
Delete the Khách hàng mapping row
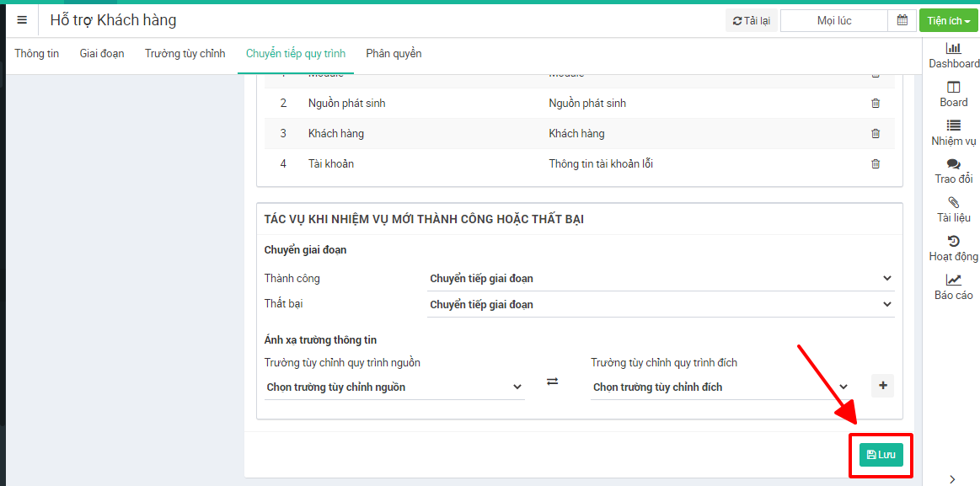875,134
